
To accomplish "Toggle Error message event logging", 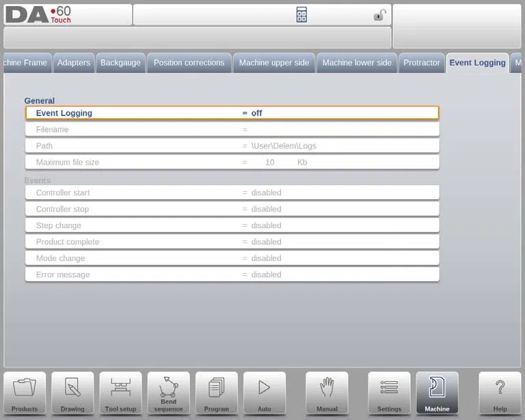I will click(x=232, y=275).
